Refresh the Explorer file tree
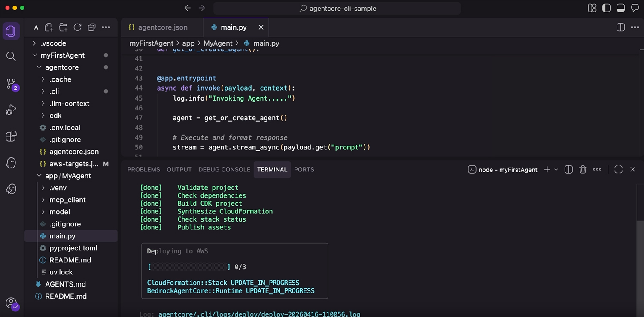This screenshot has height=317, width=644. (x=77, y=27)
